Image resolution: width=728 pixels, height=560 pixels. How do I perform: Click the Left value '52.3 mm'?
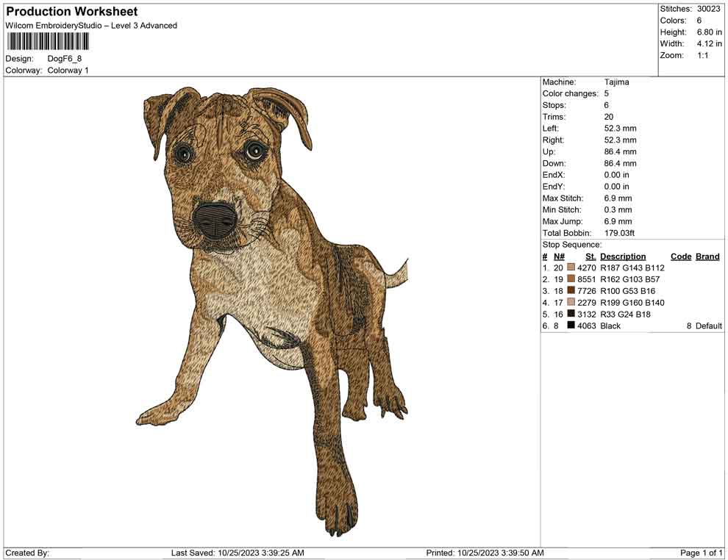pos(621,129)
